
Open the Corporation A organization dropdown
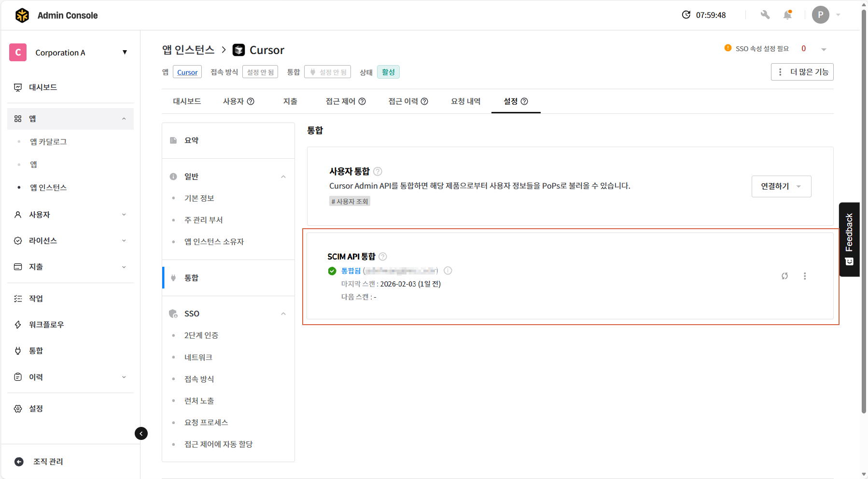point(125,53)
